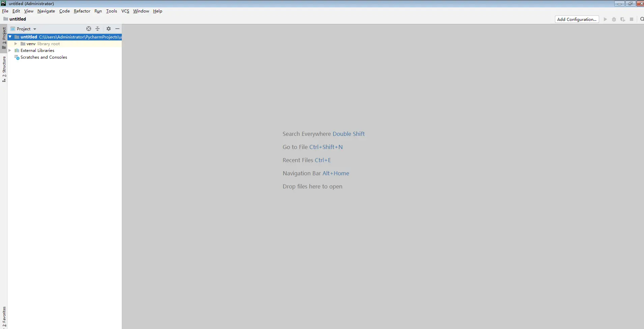
Task: Open the Navigate menu
Action: [x=46, y=11]
